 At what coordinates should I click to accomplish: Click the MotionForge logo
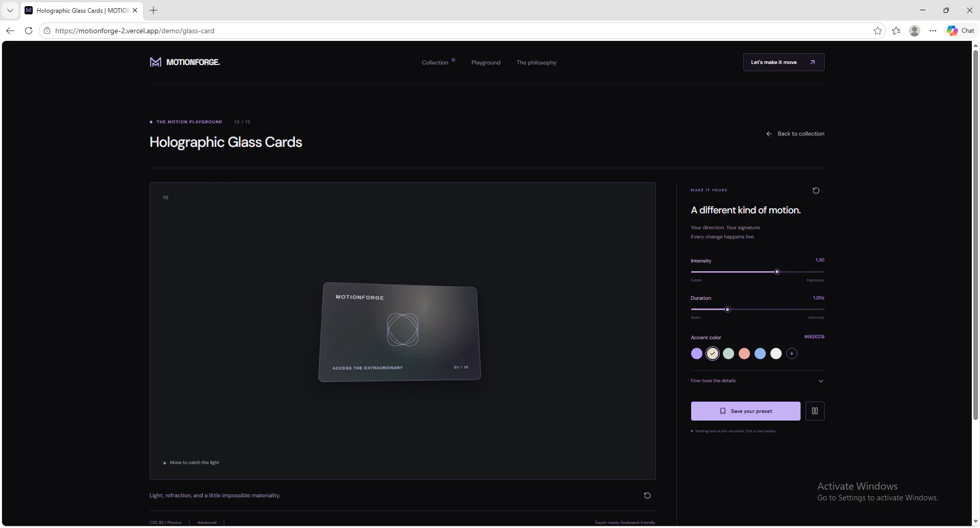point(185,62)
